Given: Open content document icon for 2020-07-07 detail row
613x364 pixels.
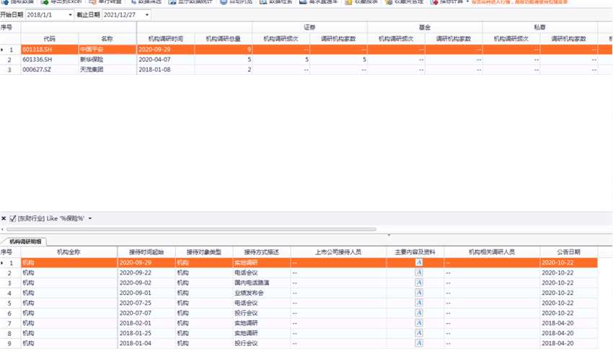Looking at the screenshot, I should [419, 314].
